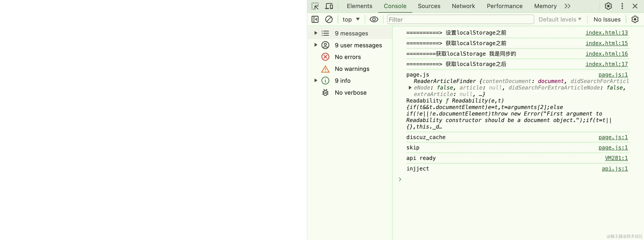Toggle the device toolbar icon

[x=329, y=6]
